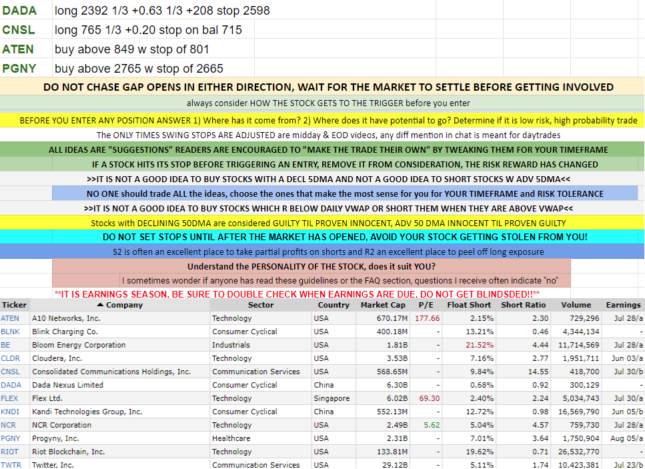
Task: Sort by the Volume column header
Action: coord(576,305)
